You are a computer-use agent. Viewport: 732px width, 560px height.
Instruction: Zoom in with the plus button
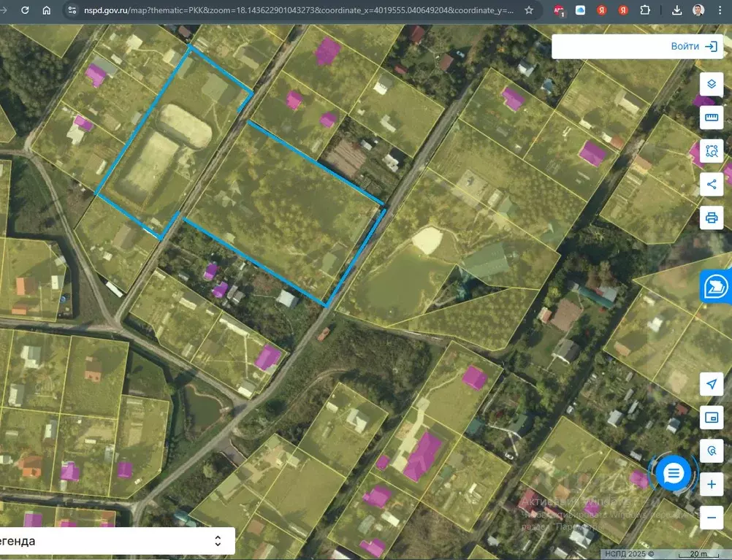click(711, 484)
